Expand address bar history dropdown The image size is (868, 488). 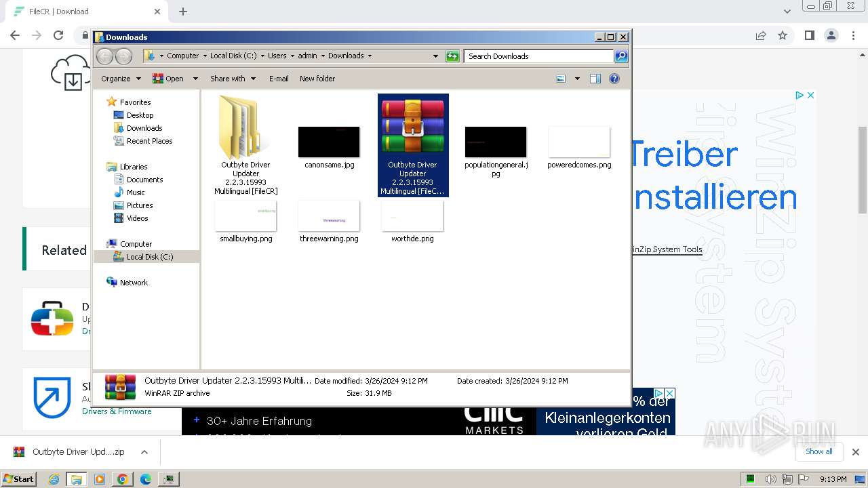tap(435, 56)
